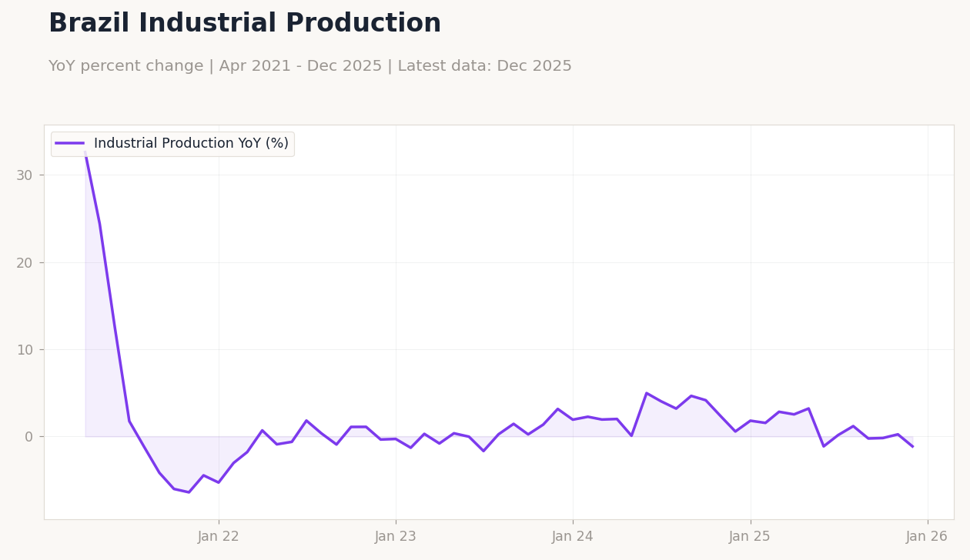The height and width of the screenshot is (560, 970).
Task: Click the 'Industrial Production YoY (%)' legend label
Action: tap(191, 144)
